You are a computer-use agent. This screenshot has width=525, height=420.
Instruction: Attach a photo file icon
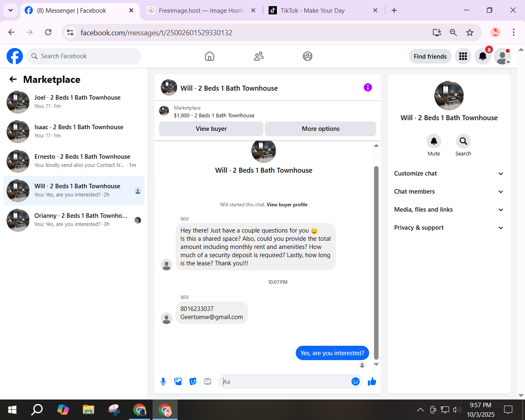click(178, 381)
